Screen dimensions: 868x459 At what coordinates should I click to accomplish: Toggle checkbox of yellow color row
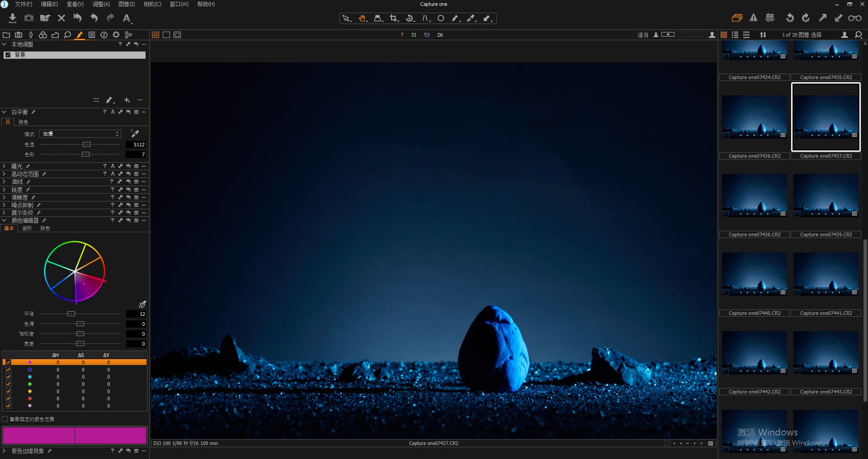click(x=8, y=391)
